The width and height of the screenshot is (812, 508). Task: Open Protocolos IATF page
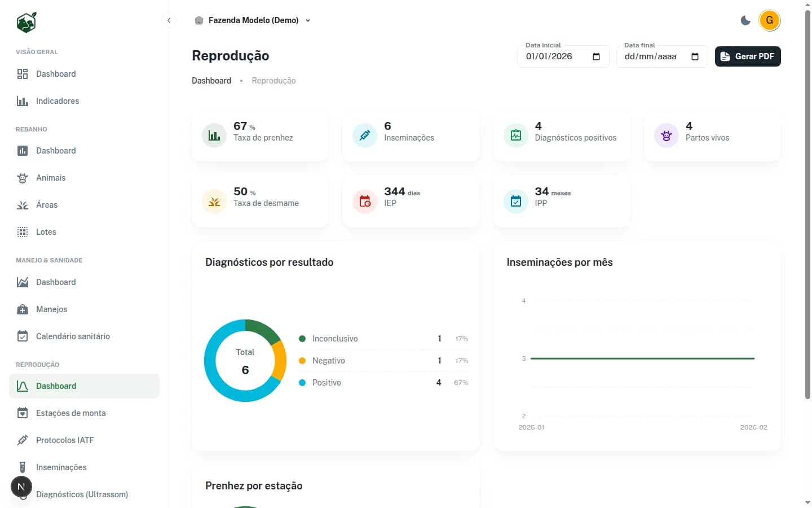pyautogui.click(x=84, y=440)
